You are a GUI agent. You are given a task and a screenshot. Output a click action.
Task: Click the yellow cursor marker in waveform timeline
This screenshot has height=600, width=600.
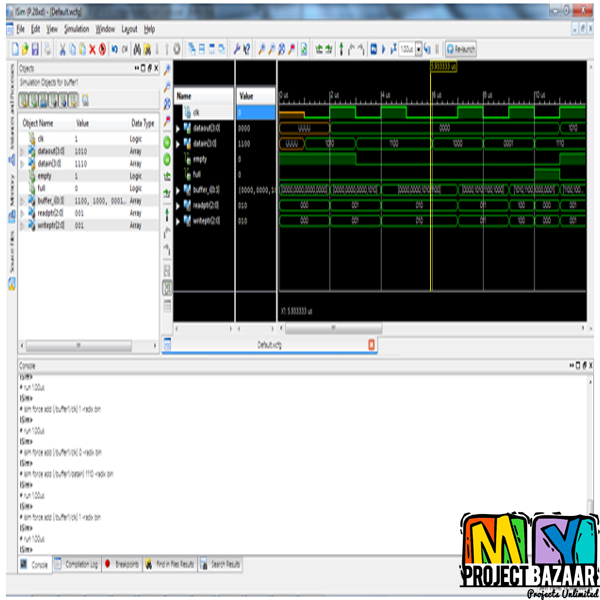[430, 67]
